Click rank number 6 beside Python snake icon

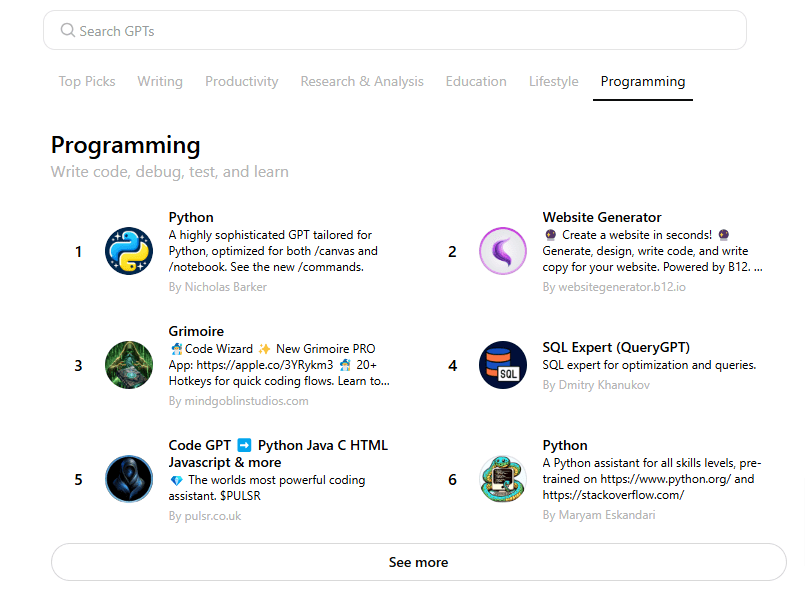[452, 480]
